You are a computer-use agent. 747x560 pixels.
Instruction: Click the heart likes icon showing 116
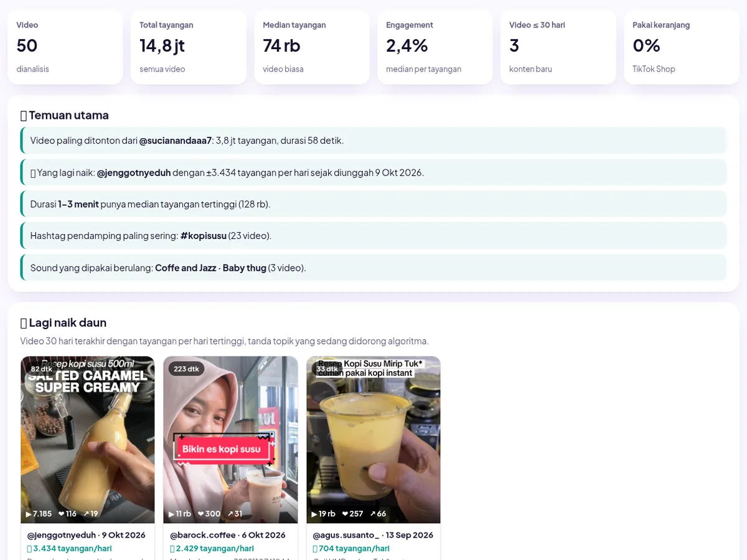click(61, 514)
